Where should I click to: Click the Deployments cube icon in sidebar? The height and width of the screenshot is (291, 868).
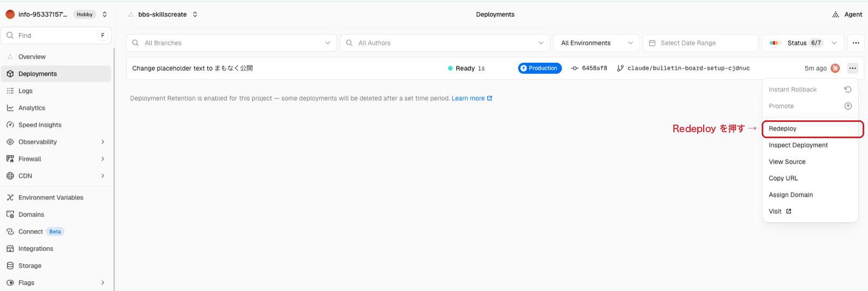tap(10, 74)
